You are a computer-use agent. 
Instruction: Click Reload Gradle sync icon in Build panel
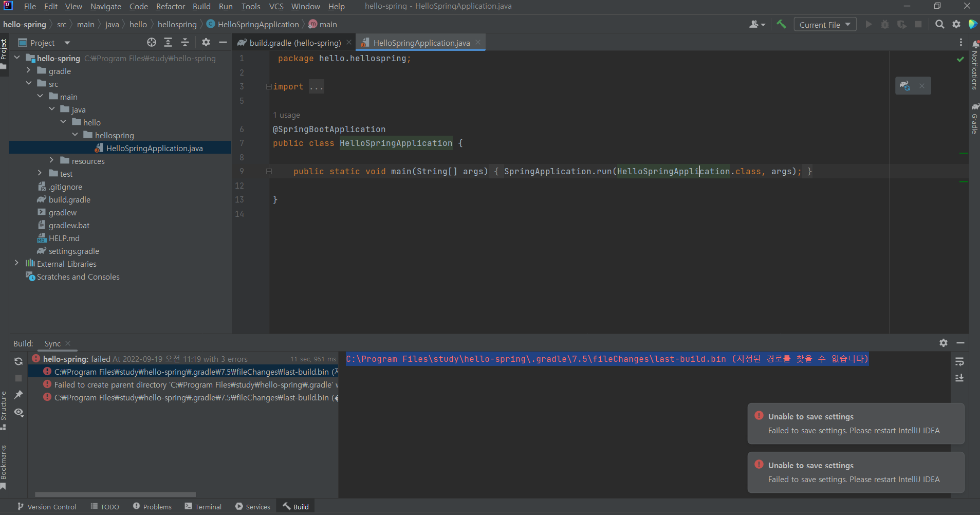point(19,361)
